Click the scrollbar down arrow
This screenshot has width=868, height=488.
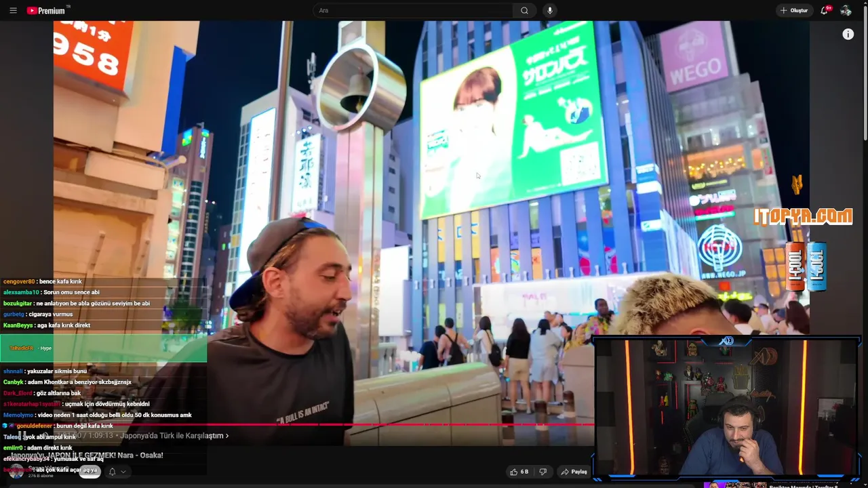(865, 484)
